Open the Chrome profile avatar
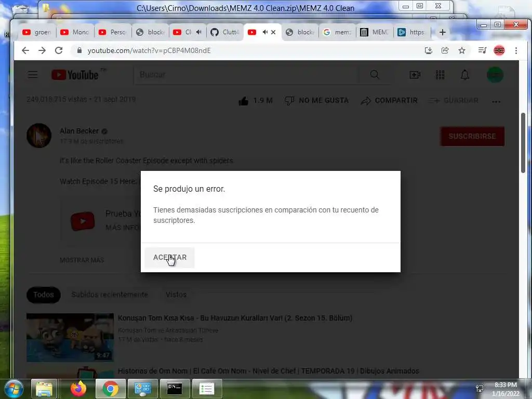This screenshot has width=532, height=399. 499,50
